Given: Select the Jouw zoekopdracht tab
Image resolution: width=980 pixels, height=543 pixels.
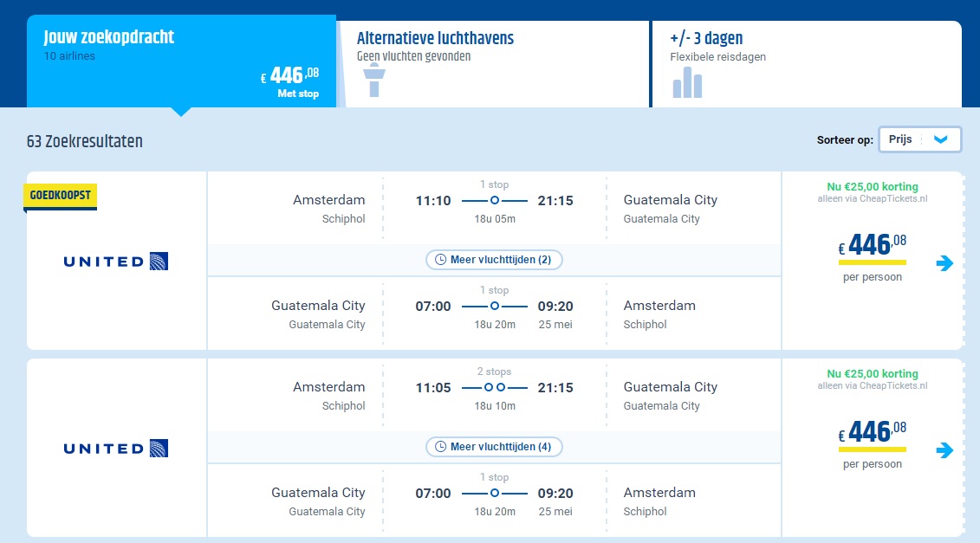Looking at the screenshot, I should (181, 61).
